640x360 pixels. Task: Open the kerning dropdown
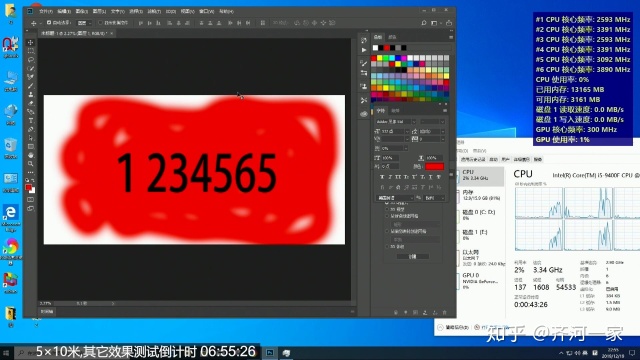(407, 140)
